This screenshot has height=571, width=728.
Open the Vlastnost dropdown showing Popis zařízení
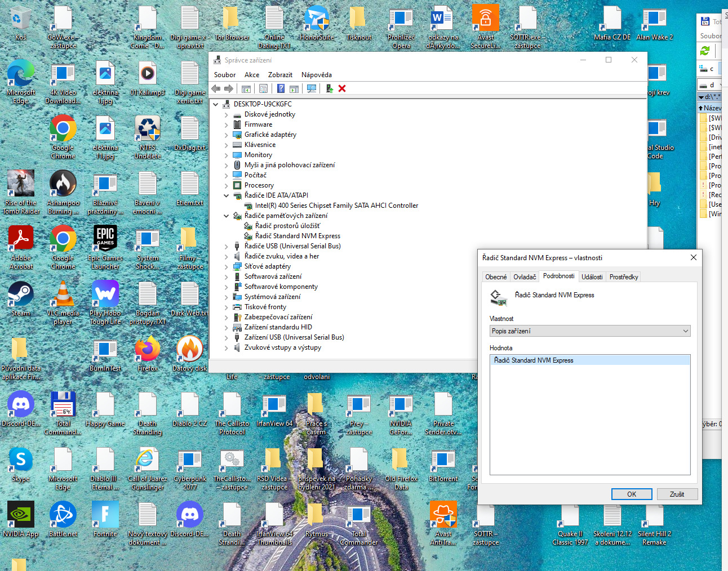pyautogui.click(x=589, y=331)
